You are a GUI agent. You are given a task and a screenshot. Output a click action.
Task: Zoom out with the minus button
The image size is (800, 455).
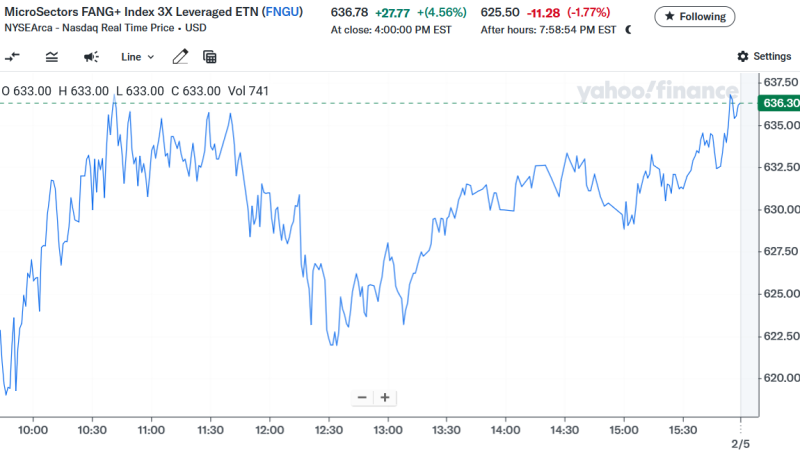coord(362,397)
